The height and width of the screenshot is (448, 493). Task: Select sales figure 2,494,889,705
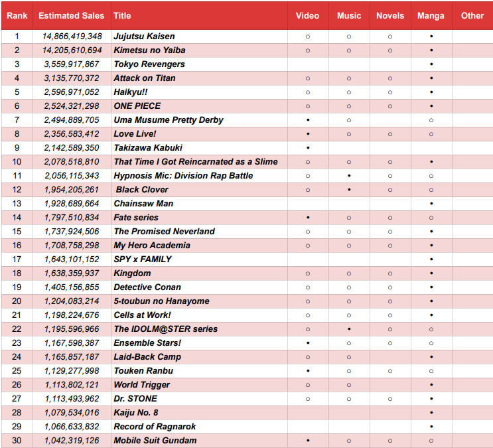tap(72, 120)
